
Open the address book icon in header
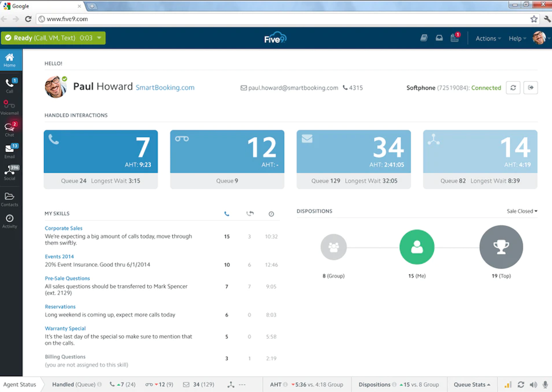(424, 39)
